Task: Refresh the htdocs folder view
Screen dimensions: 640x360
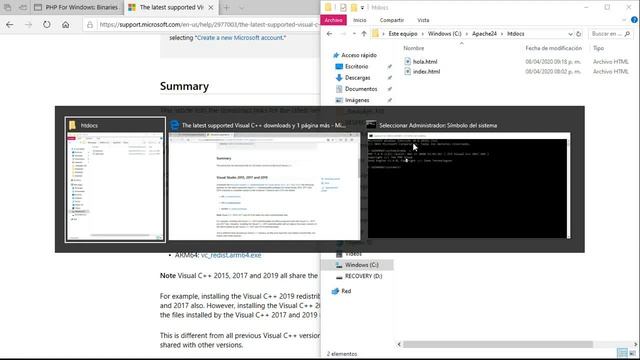Action: click(x=579, y=34)
